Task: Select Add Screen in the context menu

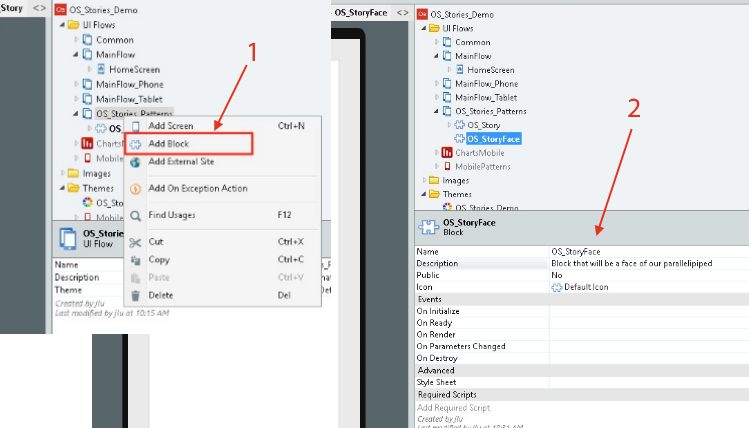Action: click(x=171, y=126)
